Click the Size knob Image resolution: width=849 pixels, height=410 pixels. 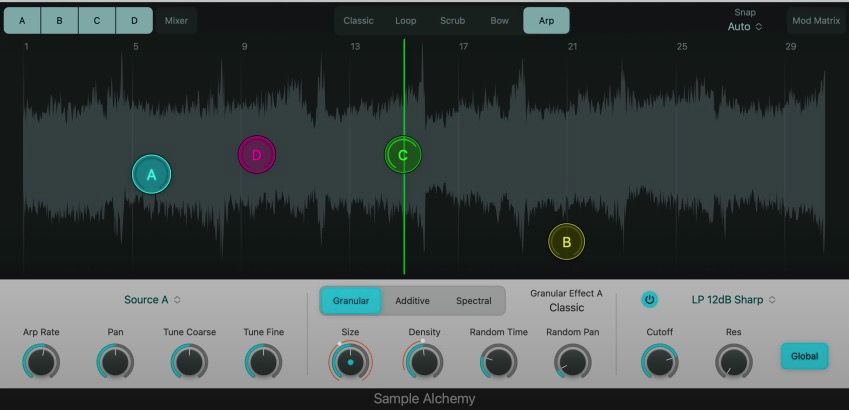coord(350,361)
